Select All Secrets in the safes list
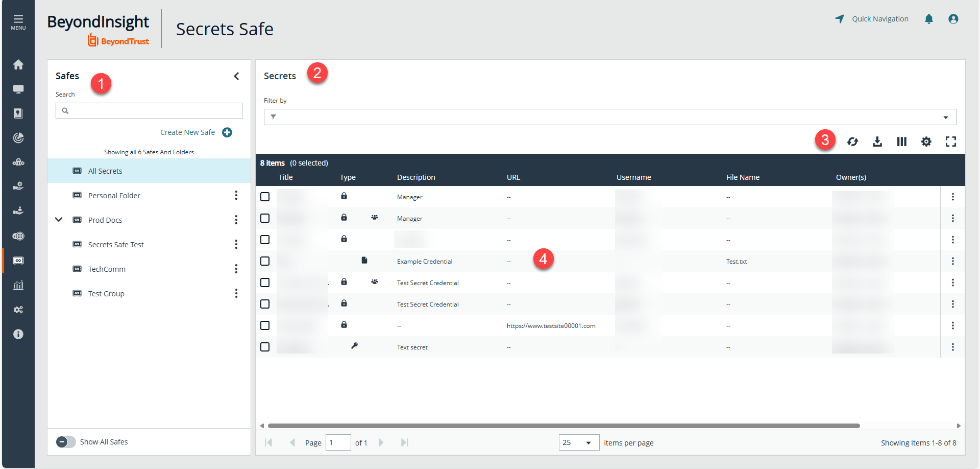 coord(149,171)
